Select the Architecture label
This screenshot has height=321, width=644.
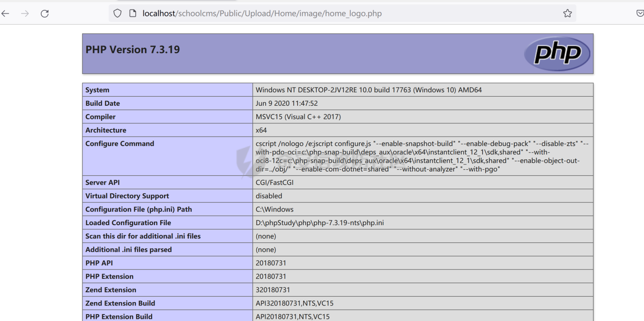click(x=106, y=130)
